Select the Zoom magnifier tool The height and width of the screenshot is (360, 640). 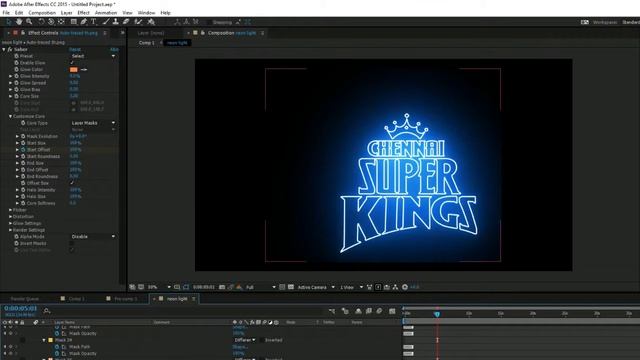click(x=29, y=22)
